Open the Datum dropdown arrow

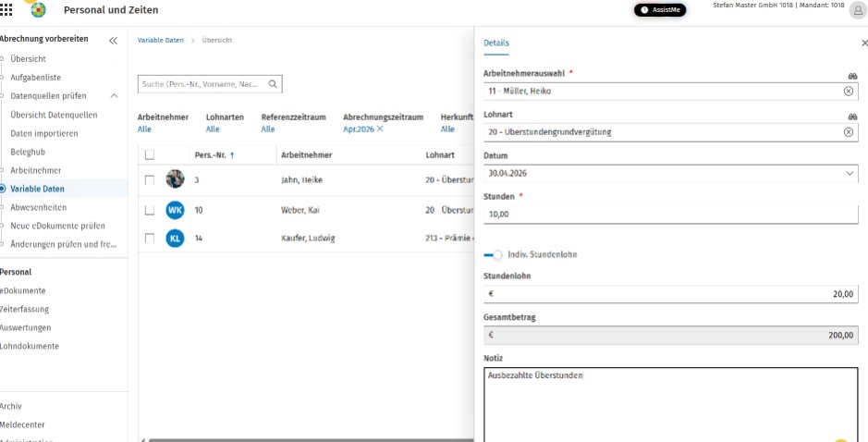[x=850, y=173]
